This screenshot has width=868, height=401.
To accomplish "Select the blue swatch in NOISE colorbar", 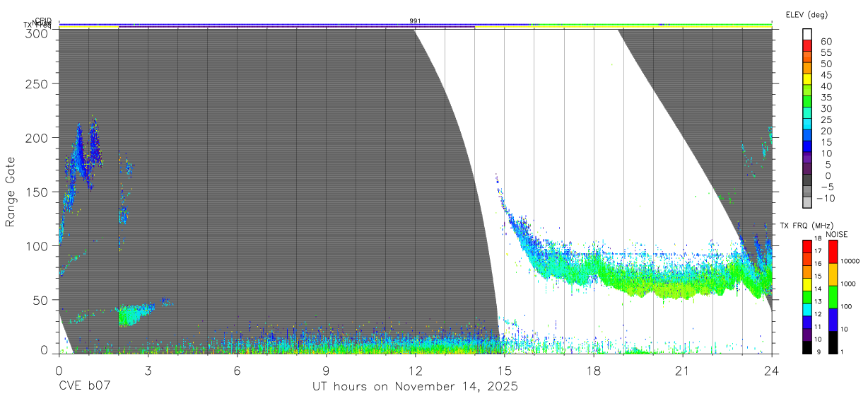I will [x=833, y=320].
